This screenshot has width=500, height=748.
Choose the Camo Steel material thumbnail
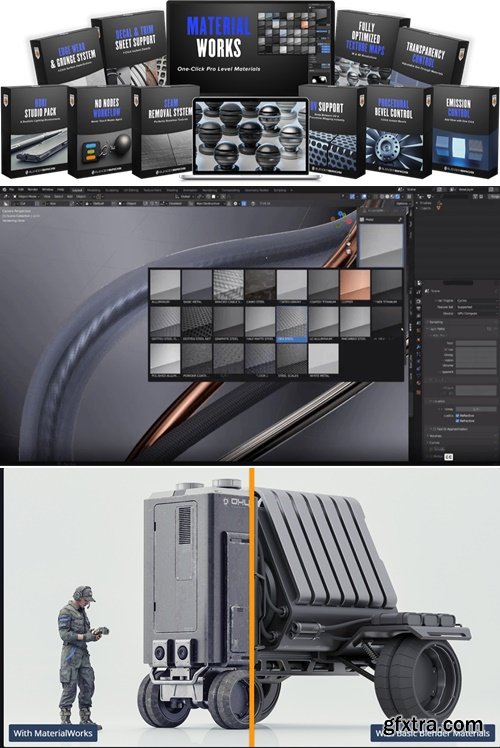point(260,285)
